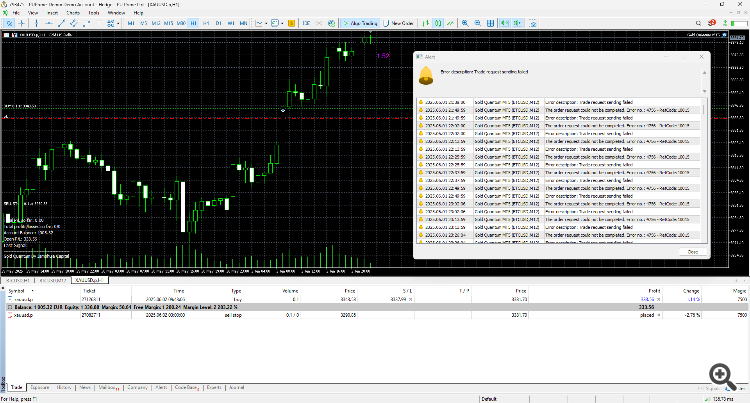This screenshot has height=403, width=750.
Task: Select the crosshair tool
Action: 22,23
